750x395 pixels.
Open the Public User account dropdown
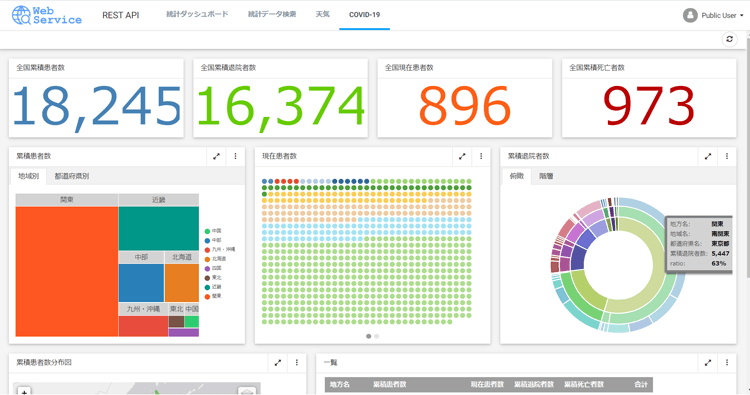click(x=713, y=15)
